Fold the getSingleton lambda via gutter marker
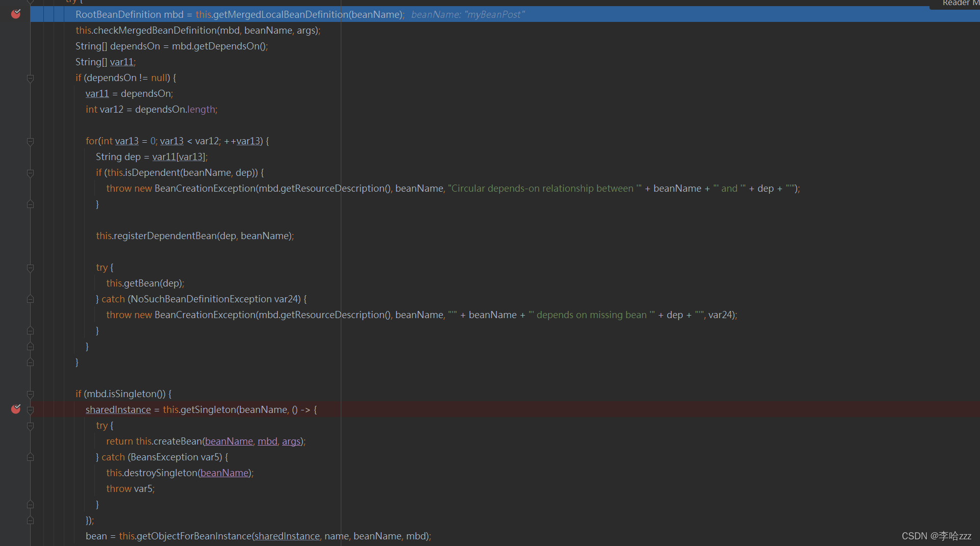Image resolution: width=980 pixels, height=546 pixels. point(30,410)
